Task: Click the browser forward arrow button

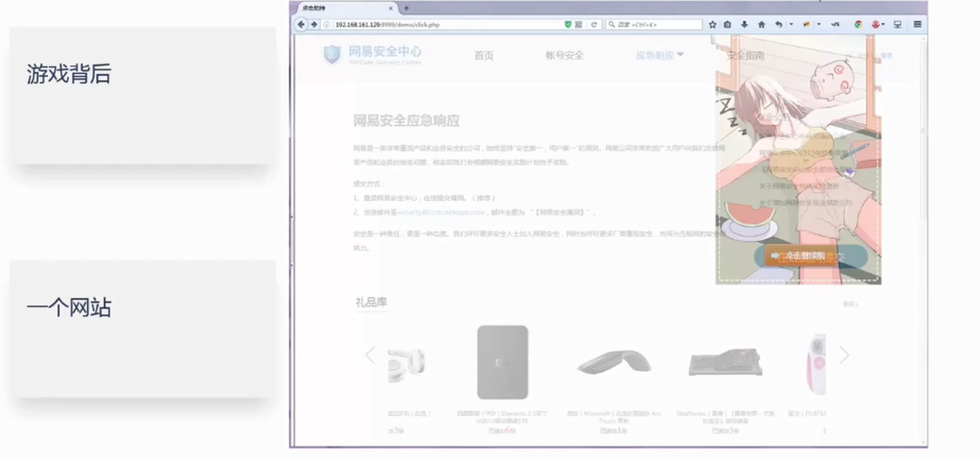Action: (x=314, y=24)
